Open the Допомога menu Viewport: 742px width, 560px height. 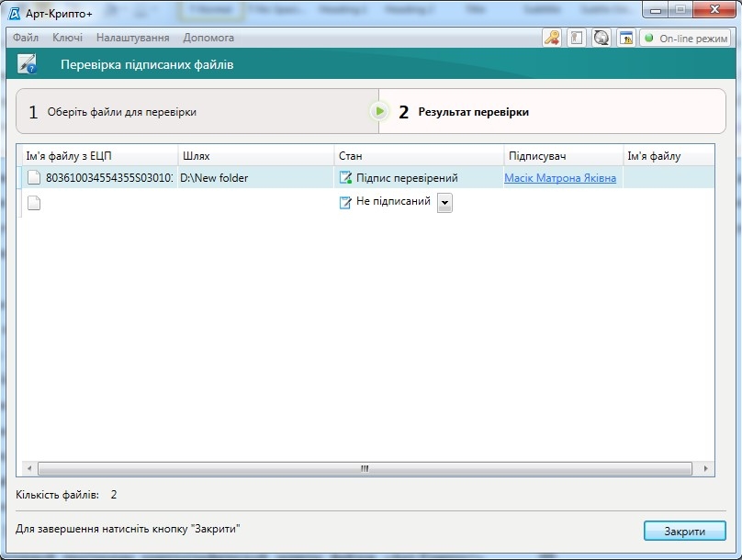point(208,38)
